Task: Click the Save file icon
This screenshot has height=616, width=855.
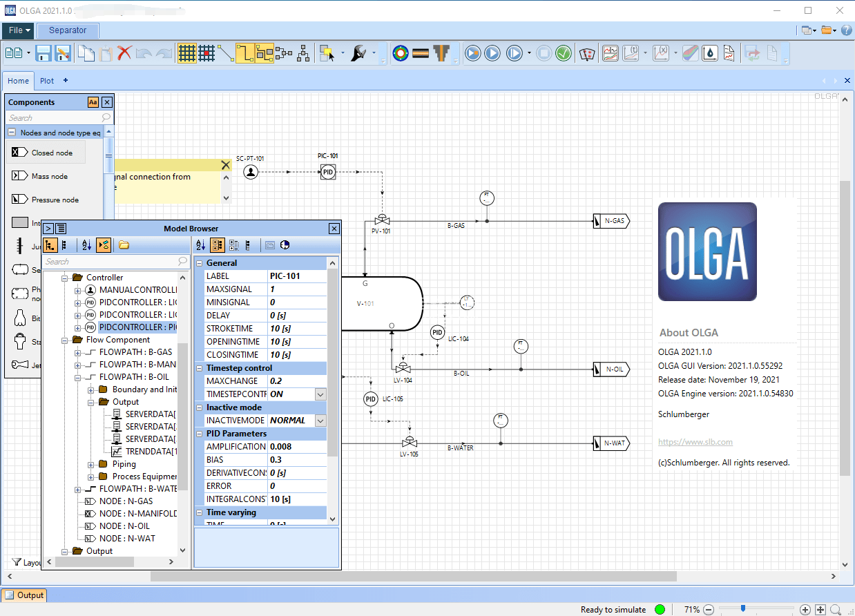Action: 43,53
